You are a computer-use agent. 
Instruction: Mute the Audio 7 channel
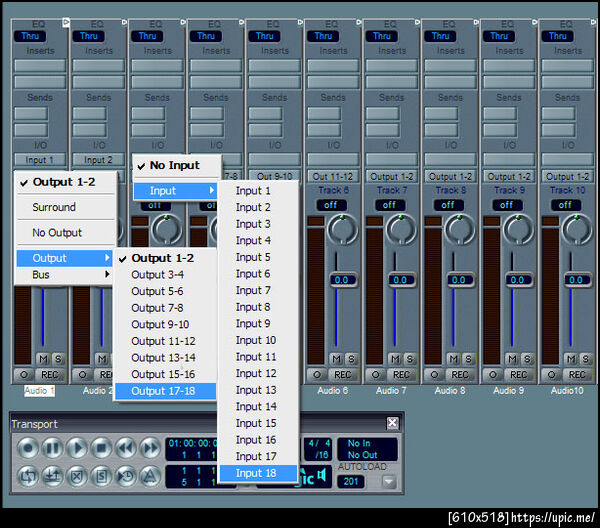click(394, 358)
